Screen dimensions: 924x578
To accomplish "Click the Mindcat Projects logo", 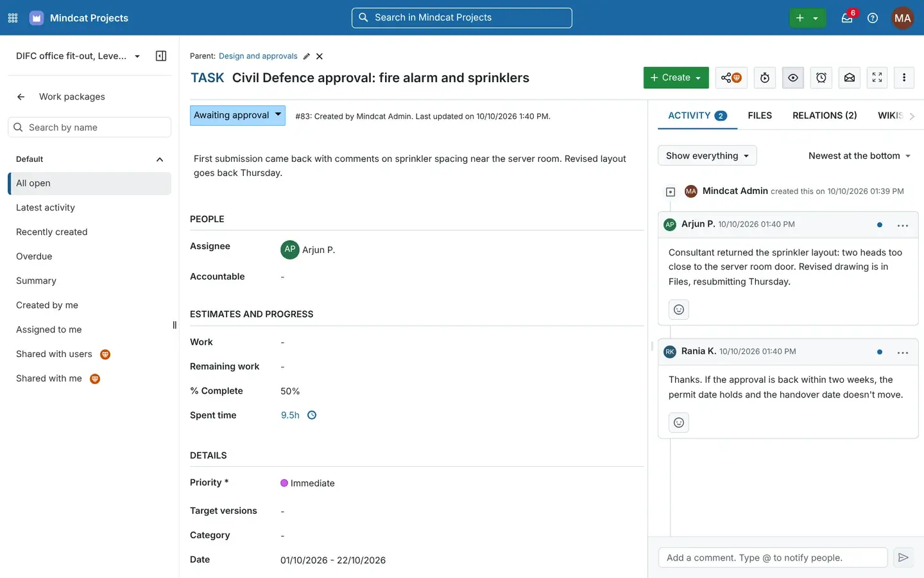I will [x=37, y=18].
